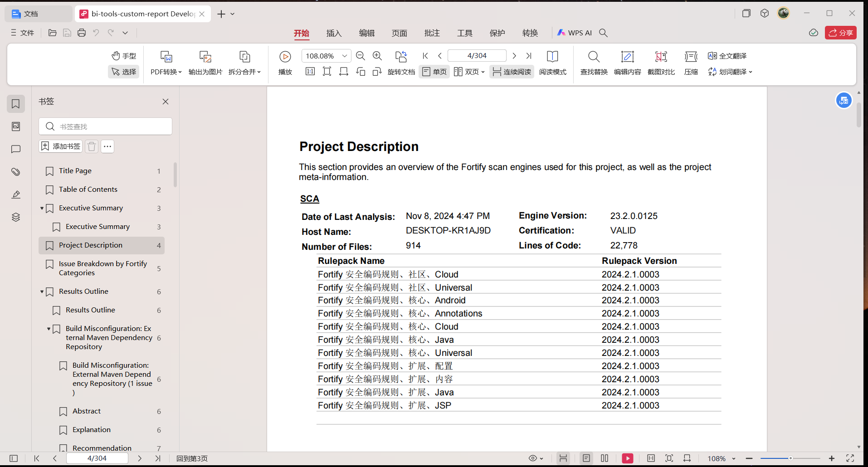
Task: Zoom in with the toolbar magnifier plus
Action: pos(377,56)
